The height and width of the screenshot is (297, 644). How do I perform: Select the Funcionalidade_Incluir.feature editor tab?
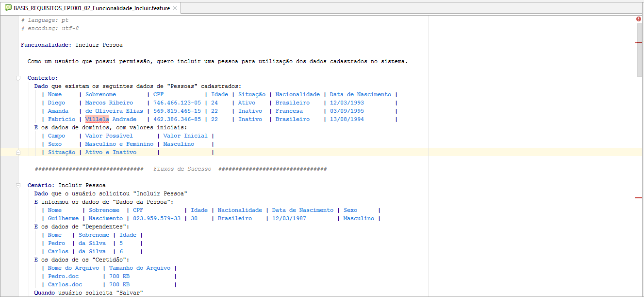92,8
